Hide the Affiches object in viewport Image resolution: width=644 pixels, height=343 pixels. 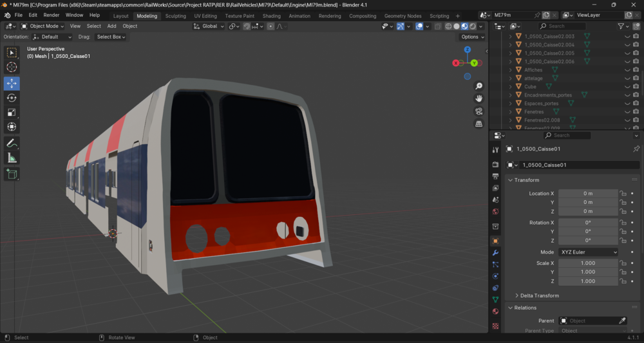pyautogui.click(x=627, y=70)
